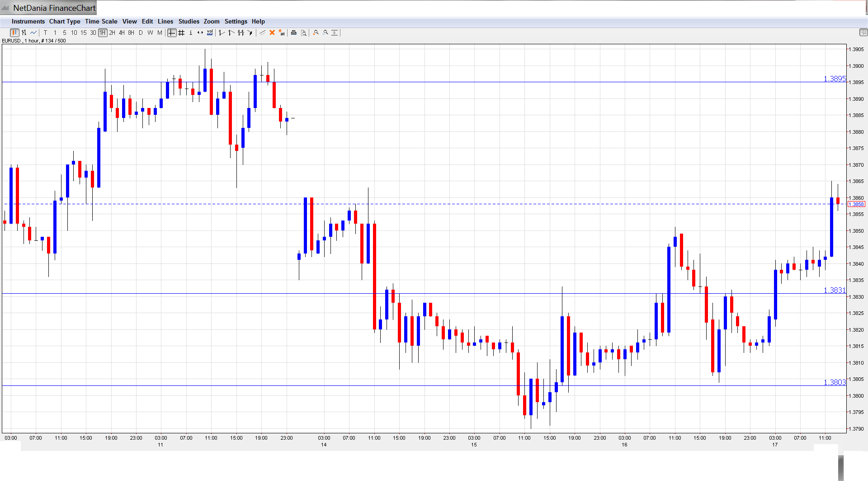Open the Studies menu
The width and height of the screenshot is (868, 488).
click(x=189, y=21)
